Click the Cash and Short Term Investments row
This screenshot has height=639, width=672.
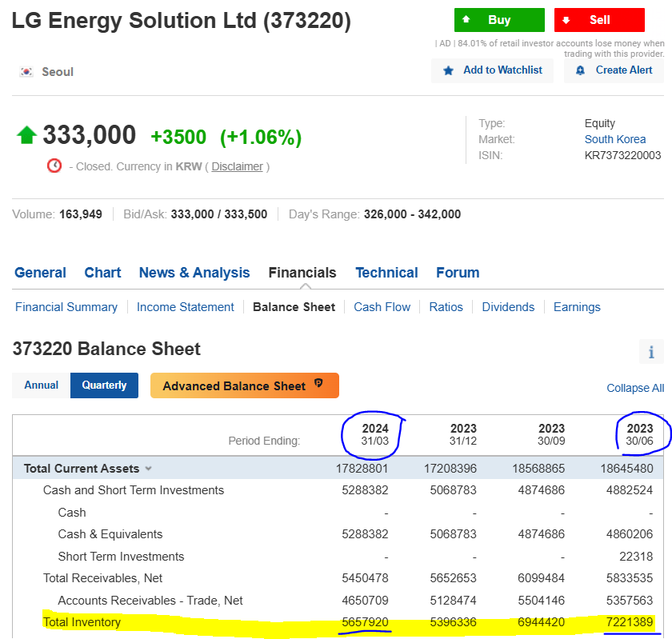[x=338, y=490]
